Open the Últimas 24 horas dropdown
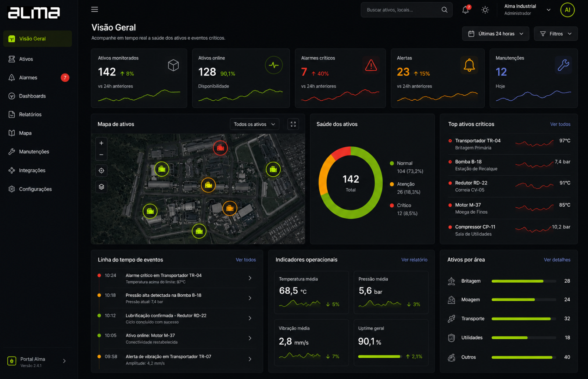 495,34
